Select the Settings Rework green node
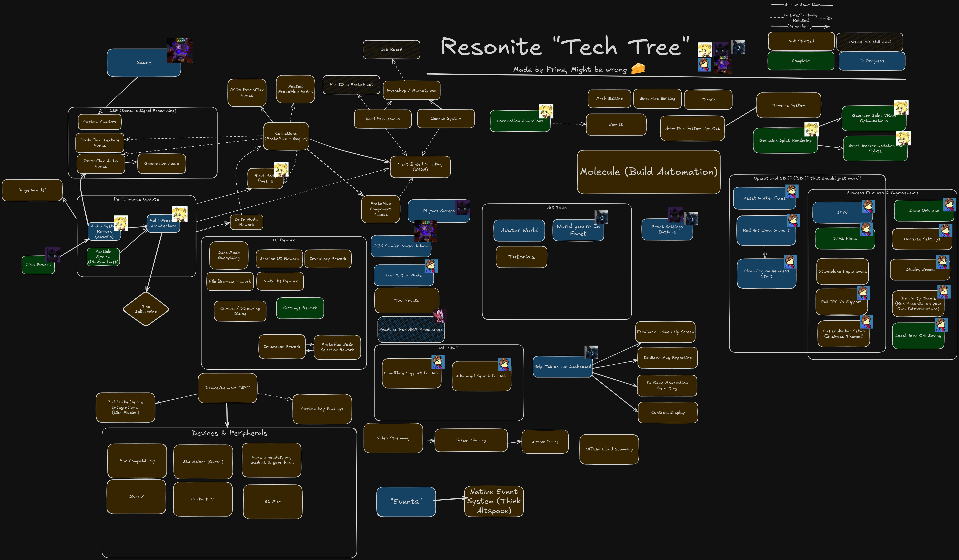Image resolution: width=959 pixels, height=560 pixels. pos(300,308)
